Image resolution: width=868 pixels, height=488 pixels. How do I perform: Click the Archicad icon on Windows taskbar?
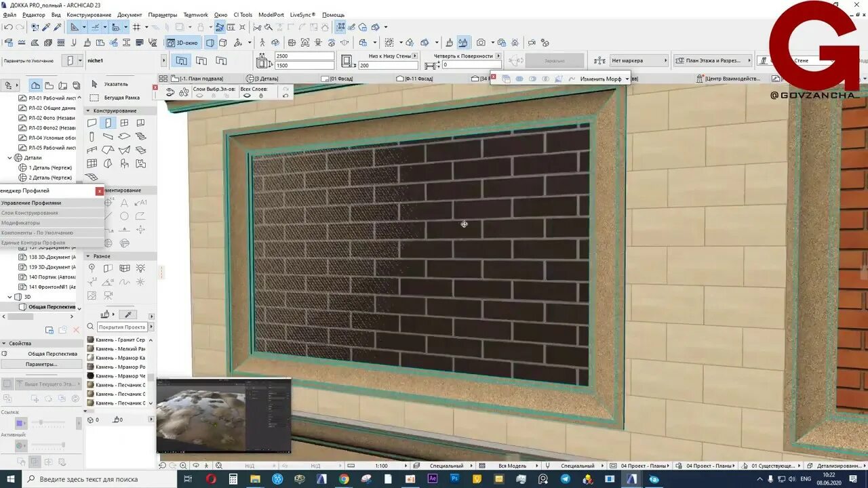pos(631,479)
